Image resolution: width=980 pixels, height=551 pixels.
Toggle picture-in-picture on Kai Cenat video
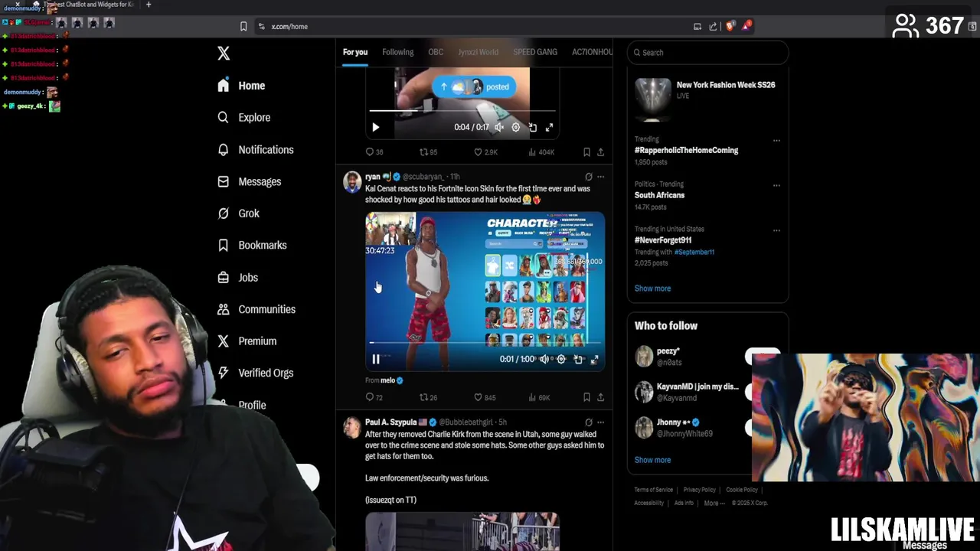coord(578,359)
